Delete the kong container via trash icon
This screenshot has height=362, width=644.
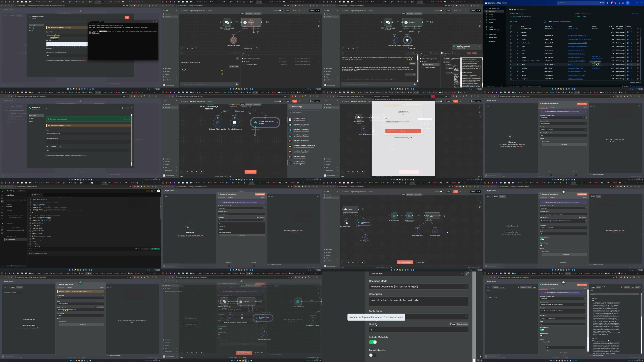tap(638, 64)
